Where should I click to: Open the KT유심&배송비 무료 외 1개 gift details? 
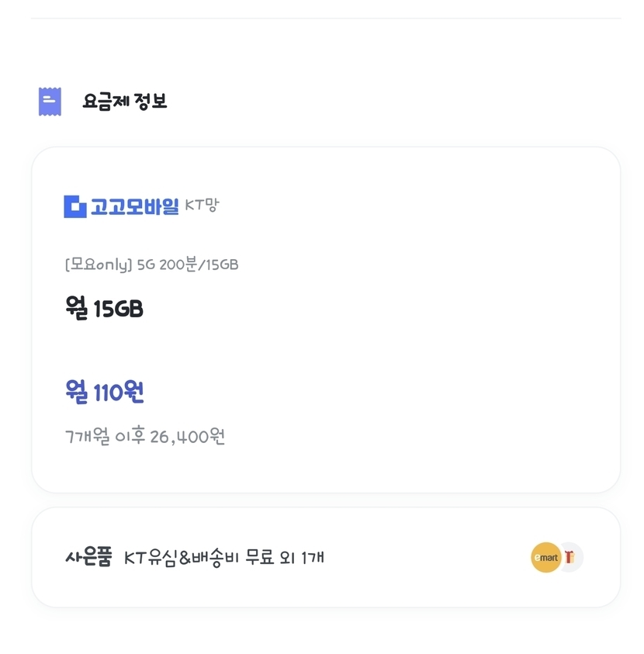click(223, 557)
